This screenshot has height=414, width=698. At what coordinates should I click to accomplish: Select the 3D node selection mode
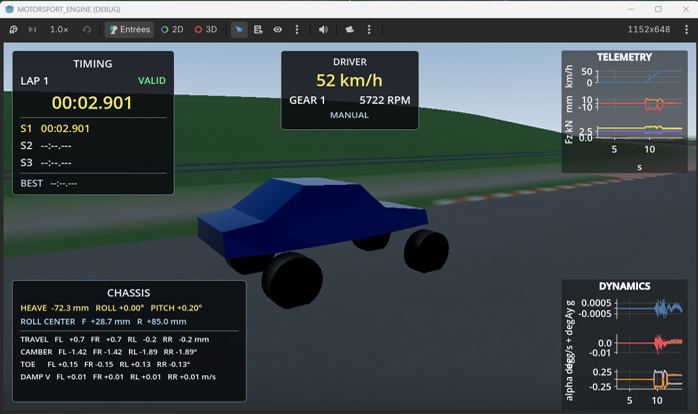(206, 29)
